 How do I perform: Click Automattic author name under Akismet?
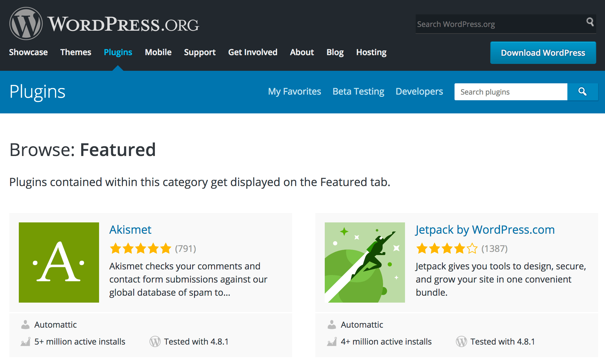click(x=55, y=325)
